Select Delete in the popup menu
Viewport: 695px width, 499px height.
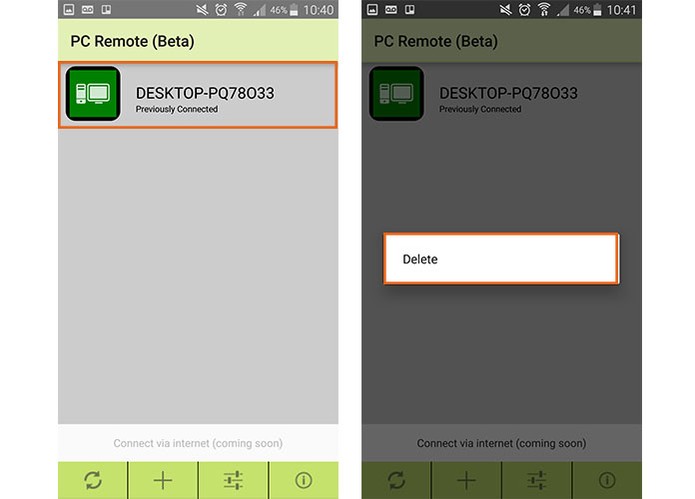tap(501, 259)
